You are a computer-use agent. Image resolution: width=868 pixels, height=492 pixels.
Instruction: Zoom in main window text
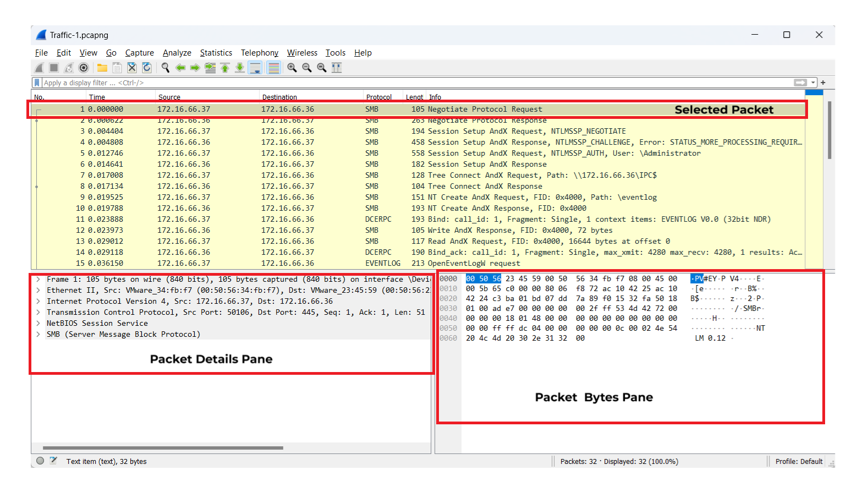coord(292,68)
